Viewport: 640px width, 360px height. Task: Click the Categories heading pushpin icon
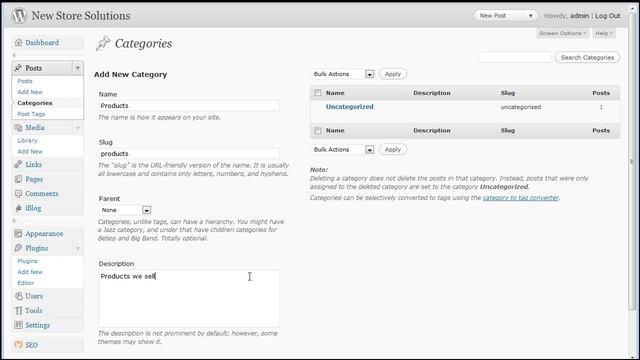(103, 43)
